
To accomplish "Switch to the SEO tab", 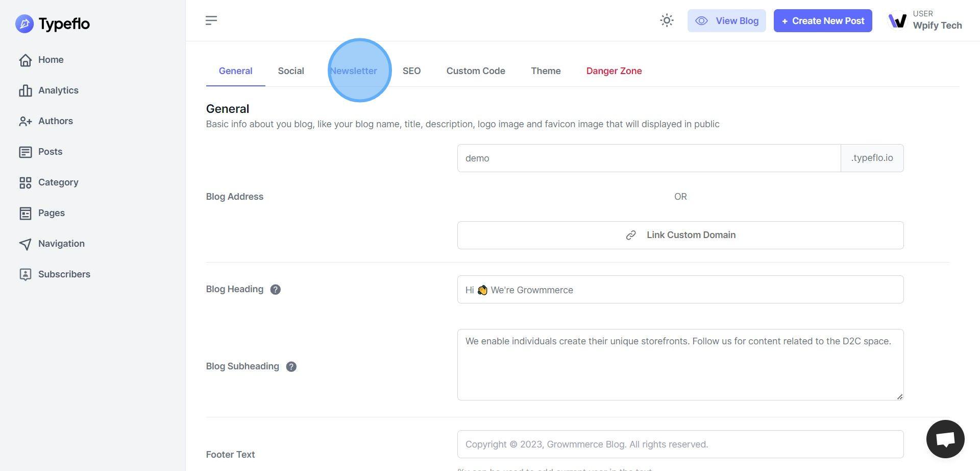I will (x=411, y=71).
